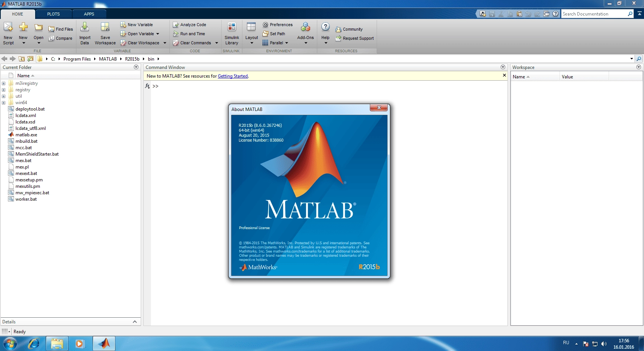This screenshot has width=644, height=351.
Task: Switch to the PLOTS tab
Action: 53,14
